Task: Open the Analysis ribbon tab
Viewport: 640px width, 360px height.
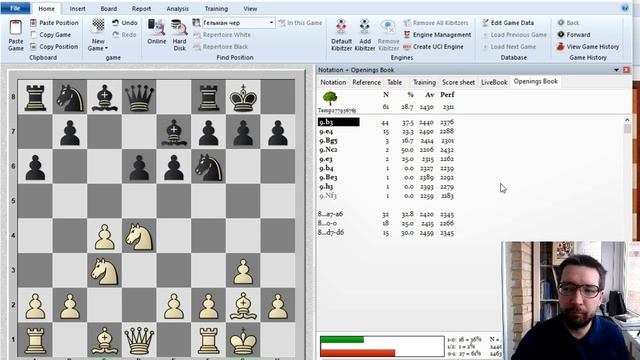Action: pyautogui.click(x=178, y=9)
